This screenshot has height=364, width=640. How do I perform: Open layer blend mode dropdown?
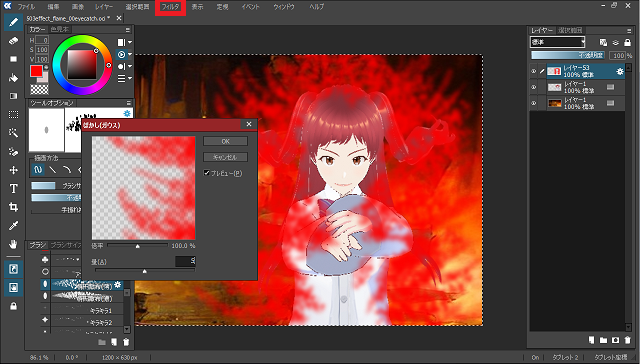point(558,42)
